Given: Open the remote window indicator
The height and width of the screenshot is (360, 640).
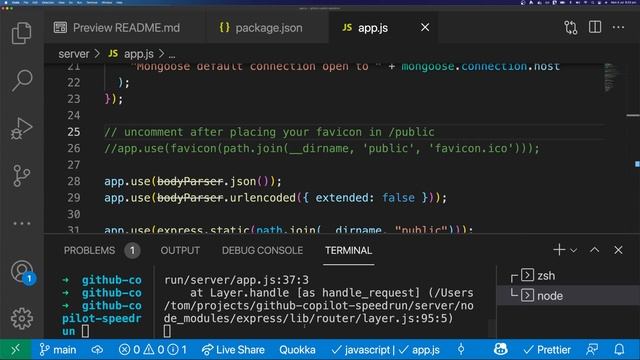Looking at the screenshot, I should pos(16,349).
